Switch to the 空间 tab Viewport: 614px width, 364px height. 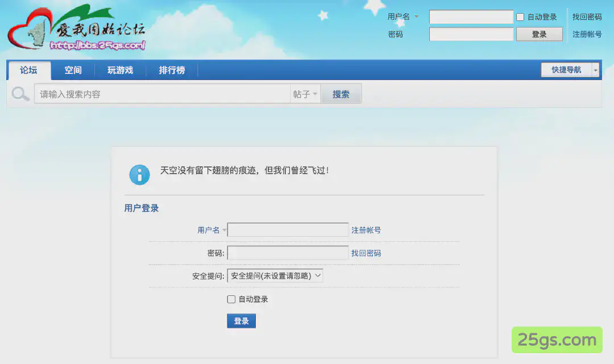pos(73,70)
